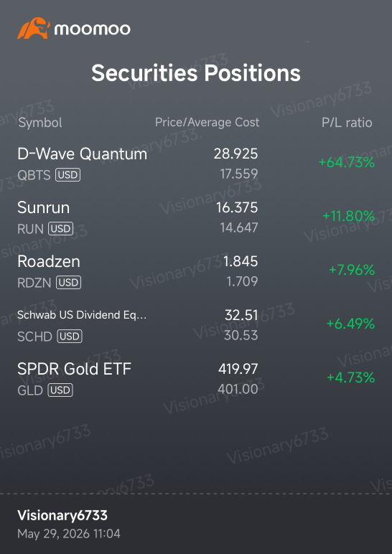
Task: Click the +64.73% P/L ratio value
Action: (x=346, y=163)
